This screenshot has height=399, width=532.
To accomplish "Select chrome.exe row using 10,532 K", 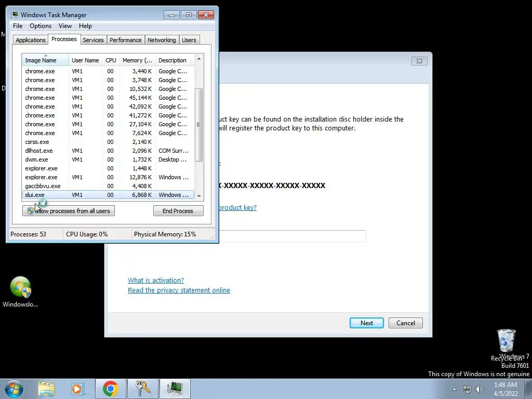I will click(108, 89).
